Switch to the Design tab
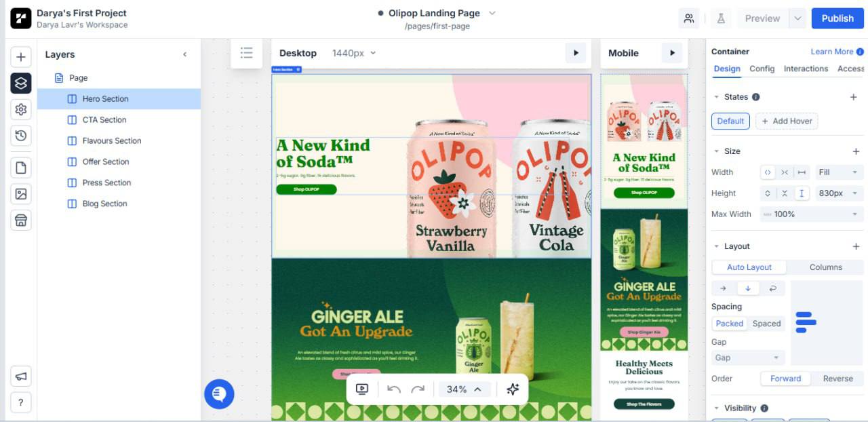 727,69
